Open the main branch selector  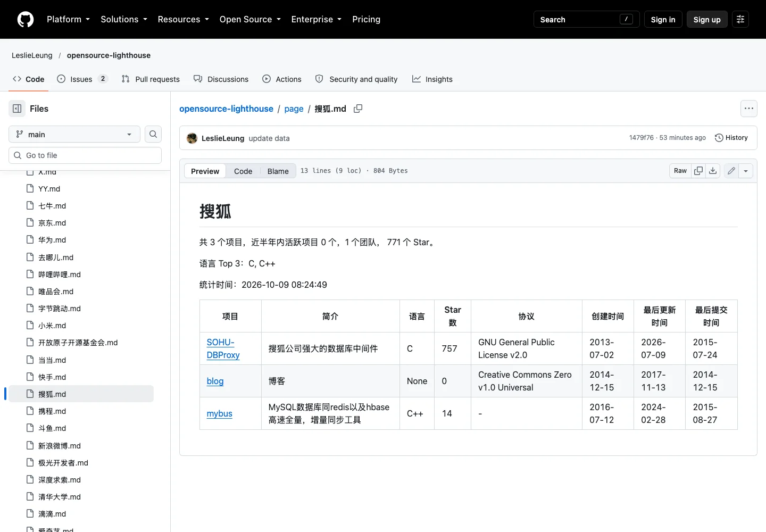click(x=74, y=134)
